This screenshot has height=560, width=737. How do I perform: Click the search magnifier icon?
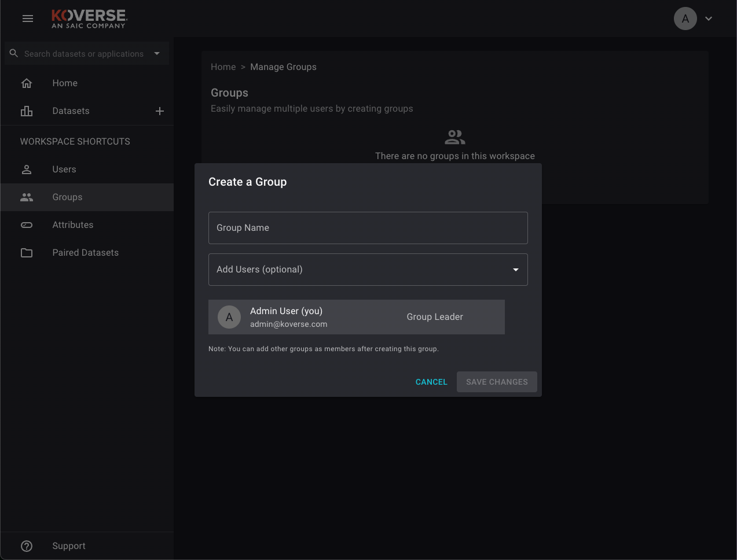point(14,53)
